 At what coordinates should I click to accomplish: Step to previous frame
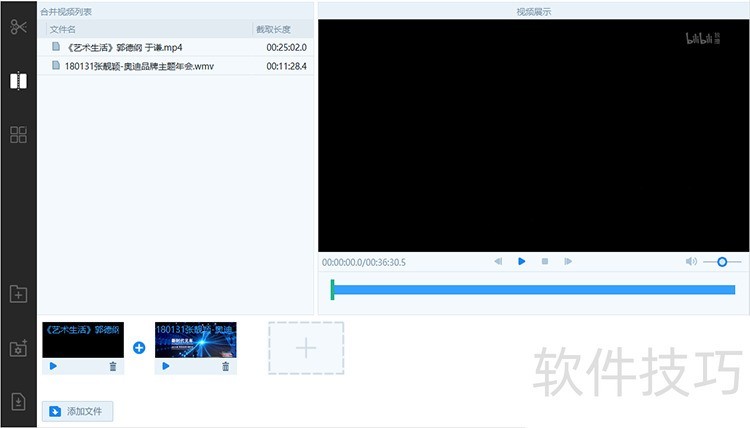pyautogui.click(x=498, y=262)
